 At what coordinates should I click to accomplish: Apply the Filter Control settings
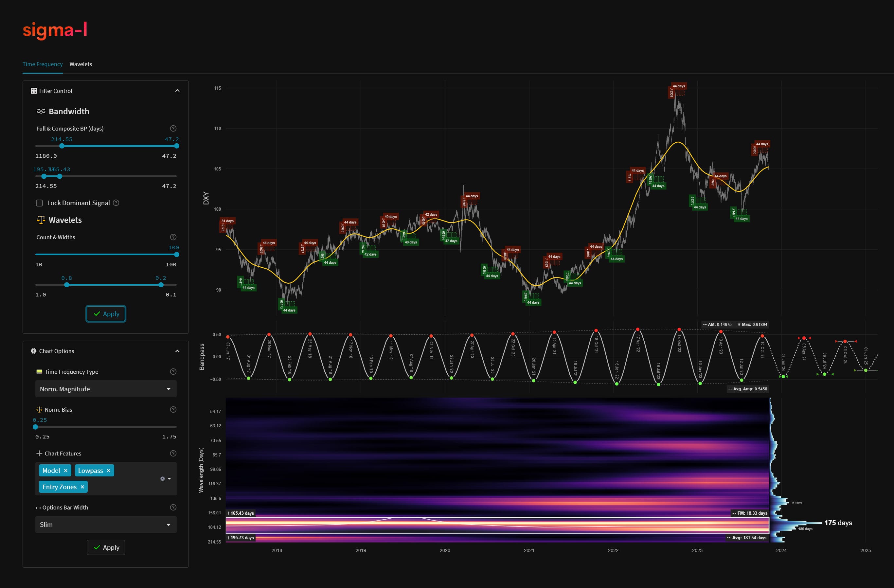tap(106, 314)
